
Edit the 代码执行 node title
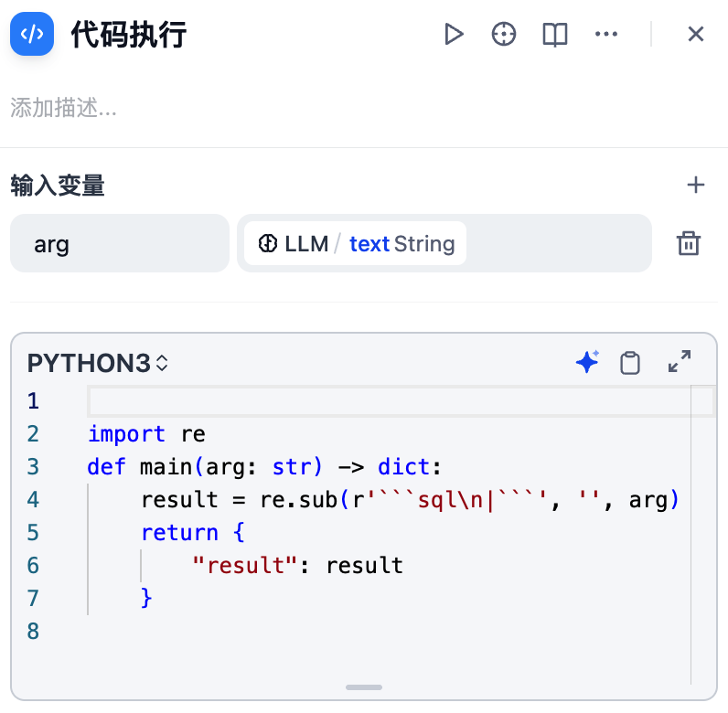[x=129, y=35]
